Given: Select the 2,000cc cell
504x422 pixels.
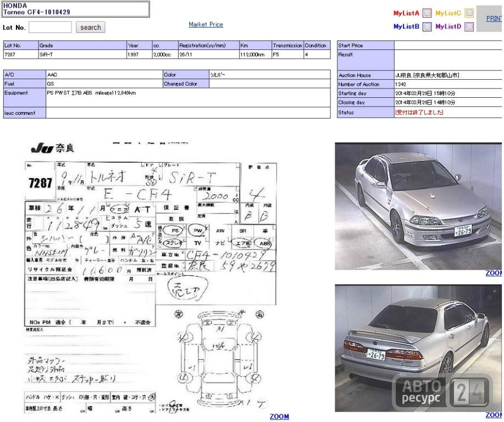Looking at the screenshot, I should click(x=165, y=54).
